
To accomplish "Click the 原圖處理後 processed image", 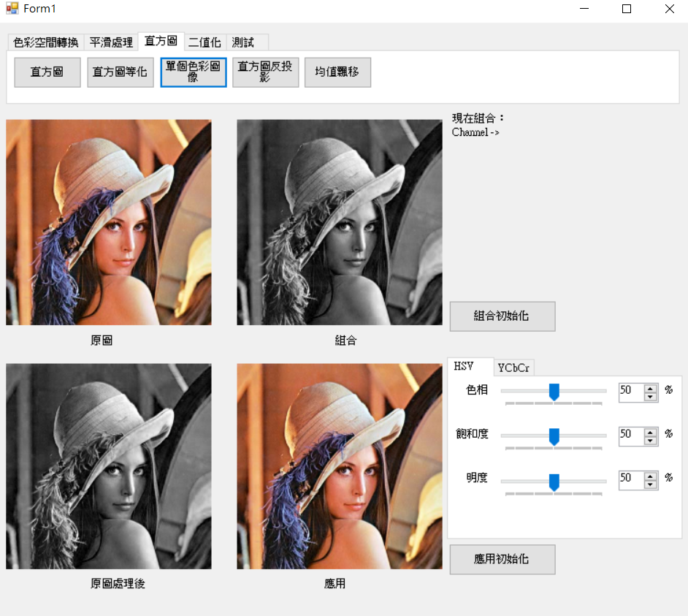I will (109, 466).
